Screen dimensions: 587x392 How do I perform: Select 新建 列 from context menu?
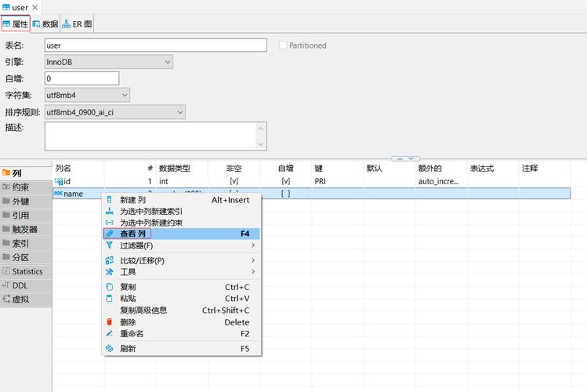[181, 200]
